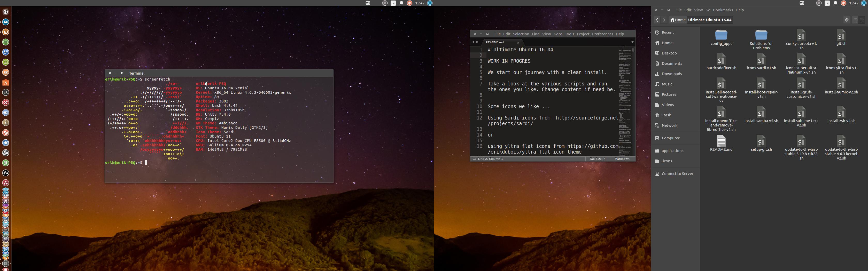The width and height of the screenshot is (868, 271).
Task: Open Recent files in file manager sidebar
Action: click(x=668, y=33)
